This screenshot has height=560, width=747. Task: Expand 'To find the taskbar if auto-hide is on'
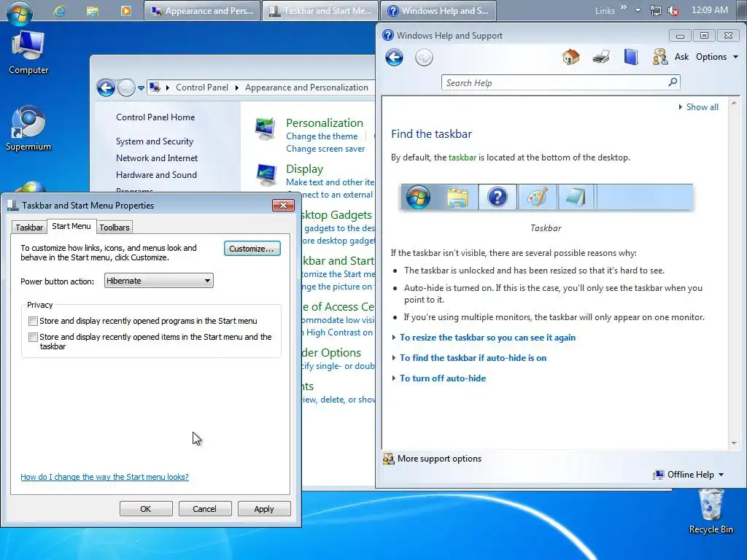(x=473, y=357)
